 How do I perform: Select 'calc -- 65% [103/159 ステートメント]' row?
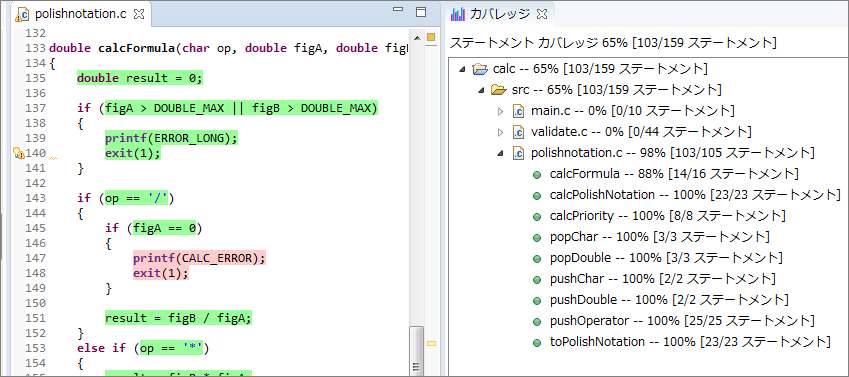pos(600,69)
